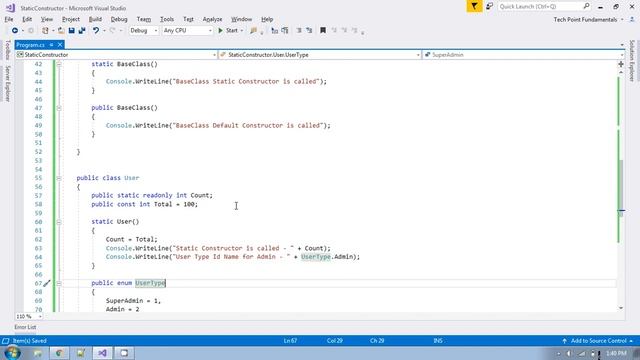Toggle a bookmark on the current line
The height and width of the screenshot is (360, 640).
click(x=323, y=31)
